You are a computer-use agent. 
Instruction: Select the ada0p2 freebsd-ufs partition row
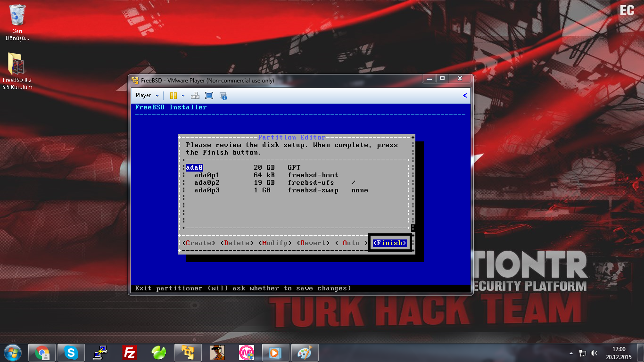pos(296,182)
